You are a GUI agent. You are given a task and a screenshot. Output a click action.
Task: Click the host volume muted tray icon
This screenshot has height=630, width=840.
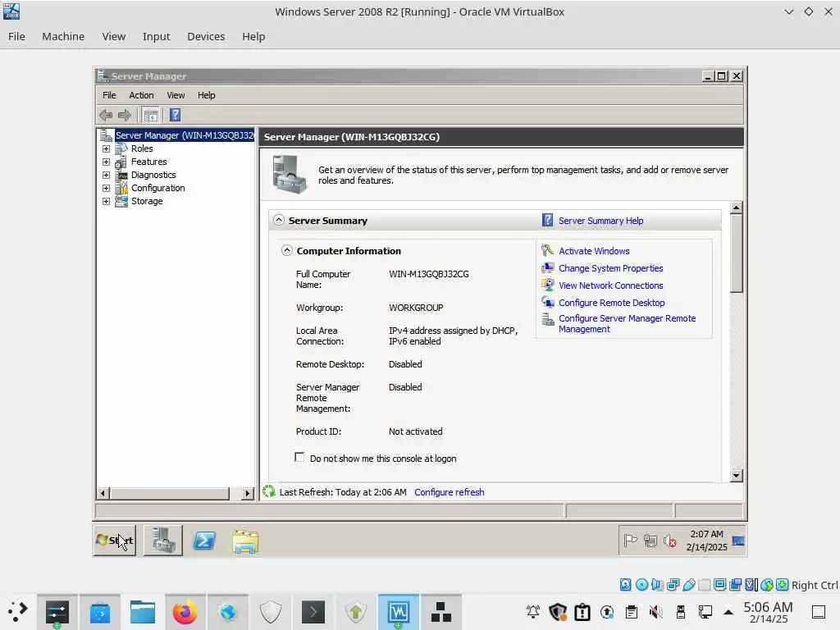tap(655, 612)
